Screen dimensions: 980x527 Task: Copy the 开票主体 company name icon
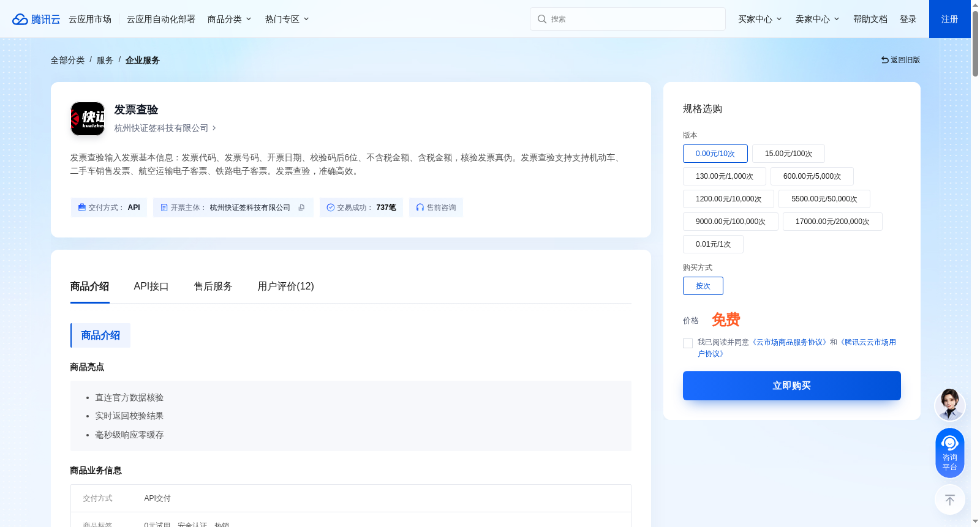pyautogui.click(x=301, y=207)
